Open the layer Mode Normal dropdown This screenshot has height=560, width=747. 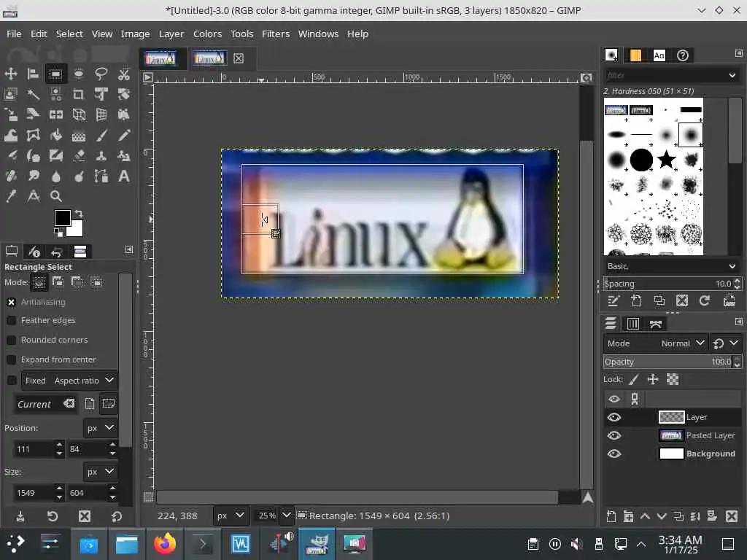(656, 343)
